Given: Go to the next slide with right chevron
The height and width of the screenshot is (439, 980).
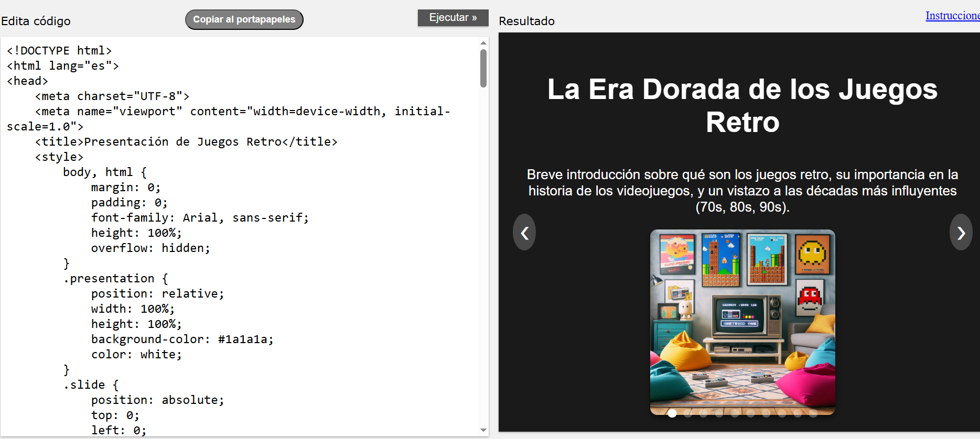Looking at the screenshot, I should 961,233.
